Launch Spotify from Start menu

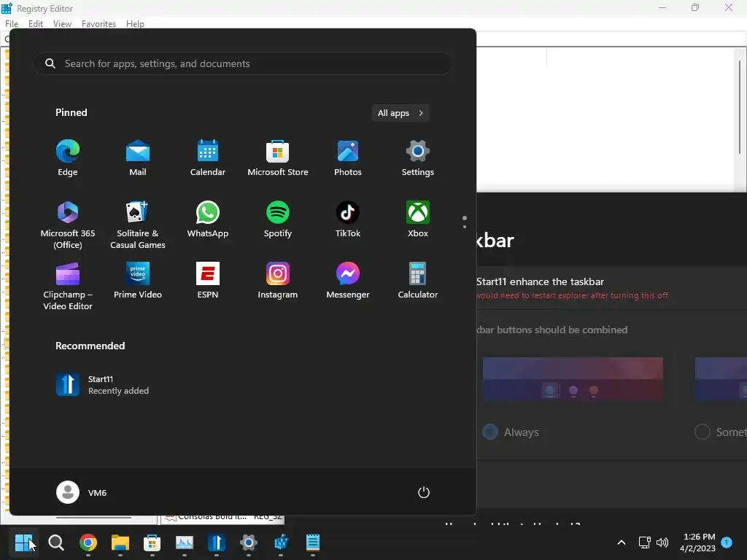tap(278, 219)
